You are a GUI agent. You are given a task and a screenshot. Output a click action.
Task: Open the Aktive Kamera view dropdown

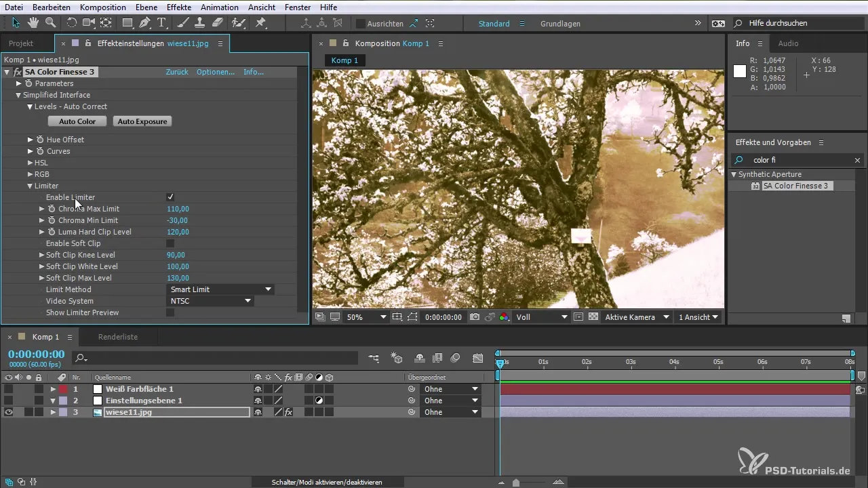(x=637, y=317)
